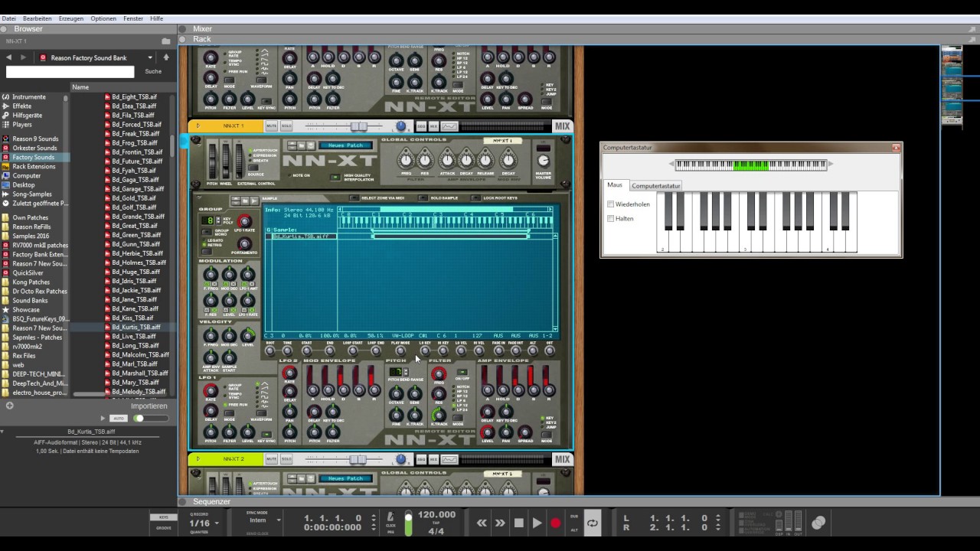980x551 pixels.
Task: Click the browser back arrow
Action: tap(9, 57)
